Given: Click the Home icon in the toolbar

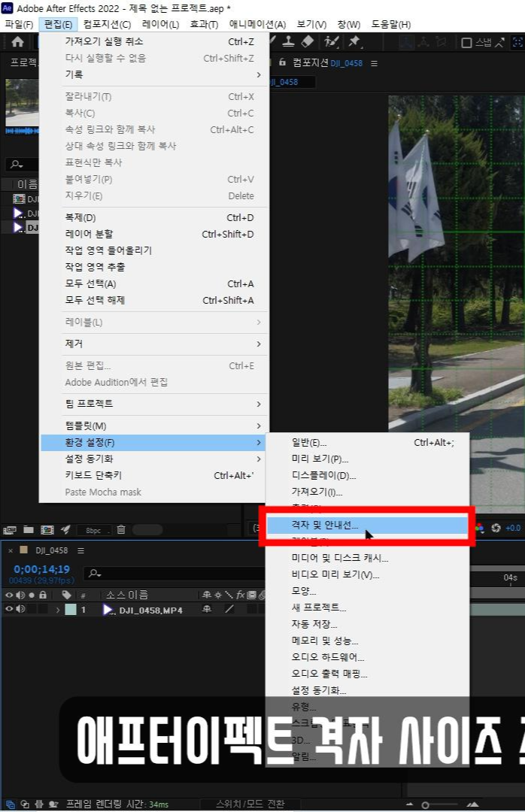Looking at the screenshot, I should click(17, 42).
